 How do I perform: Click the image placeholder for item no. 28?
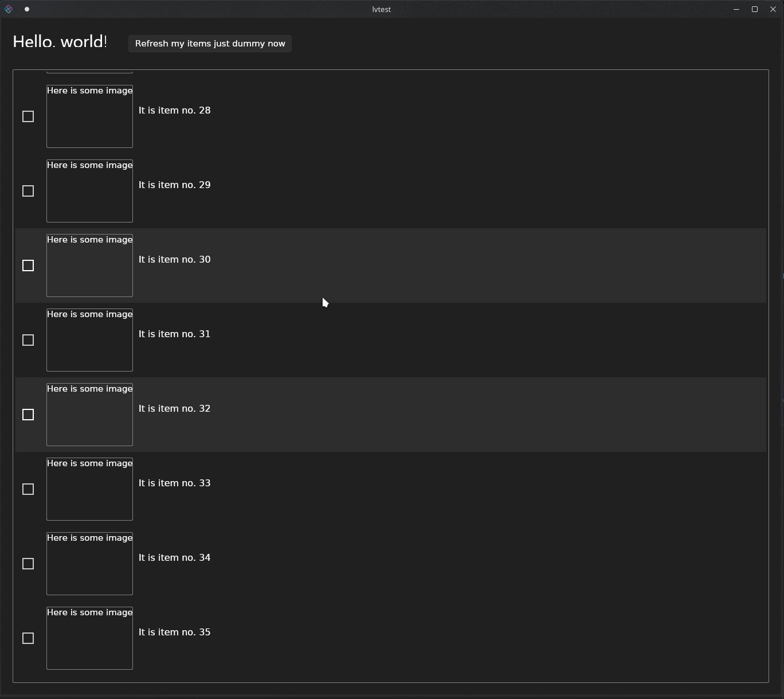coord(89,116)
